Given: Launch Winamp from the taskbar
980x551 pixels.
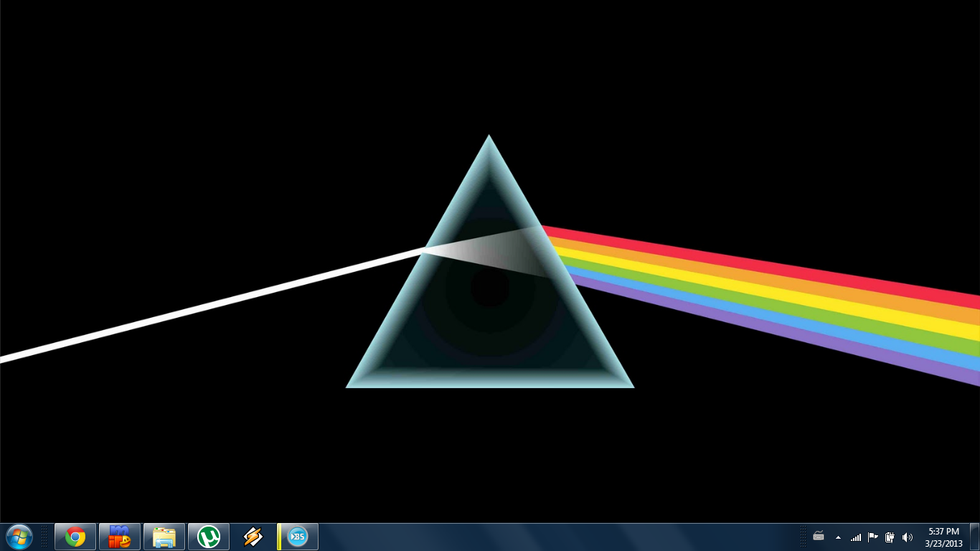Looking at the screenshot, I should [x=253, y=537].
